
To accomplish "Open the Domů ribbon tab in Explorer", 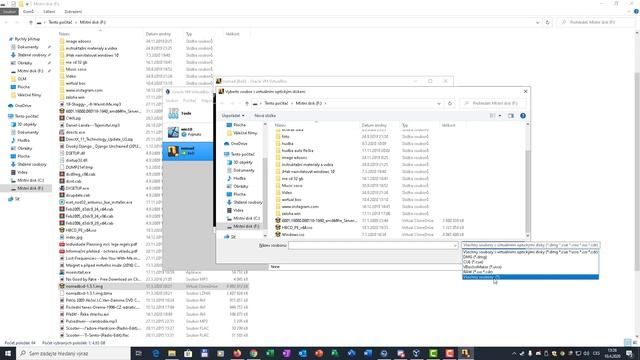I will coord(28,11).
